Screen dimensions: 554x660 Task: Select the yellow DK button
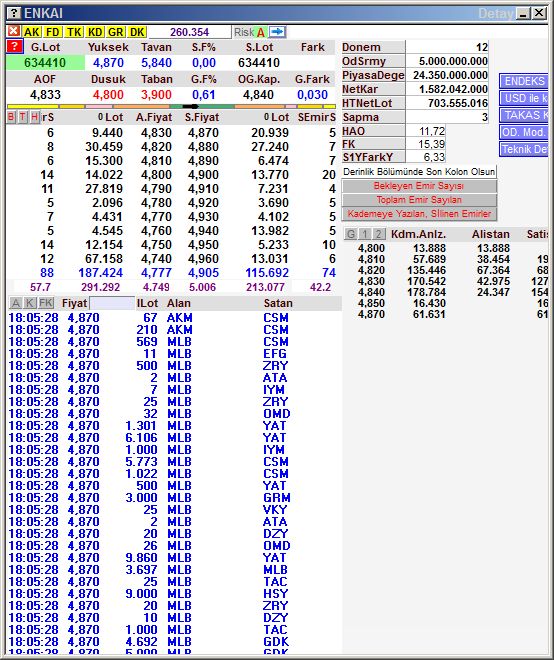tap(137, 32)
